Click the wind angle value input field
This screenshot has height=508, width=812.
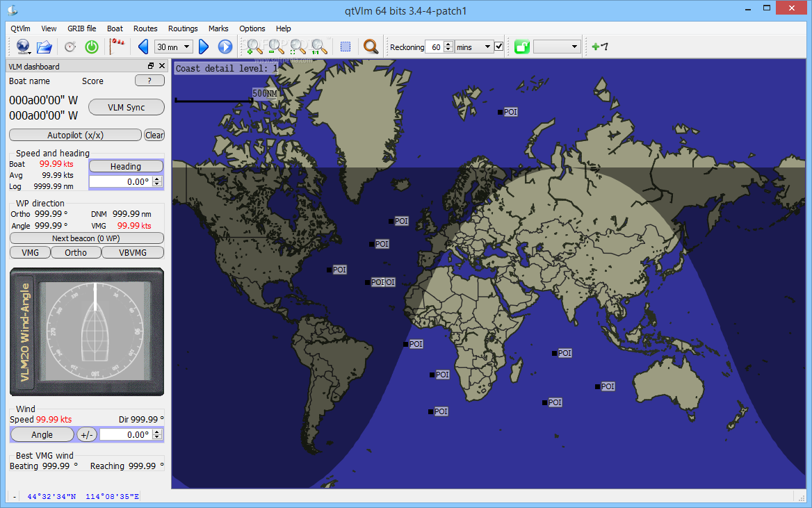(126, 434)
